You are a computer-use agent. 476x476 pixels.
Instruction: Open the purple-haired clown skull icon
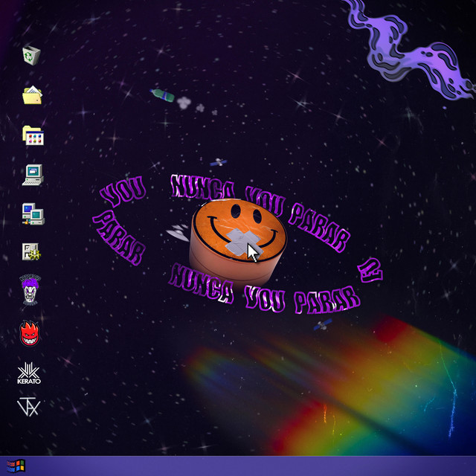pyautogui.click(x=30, y=289)
